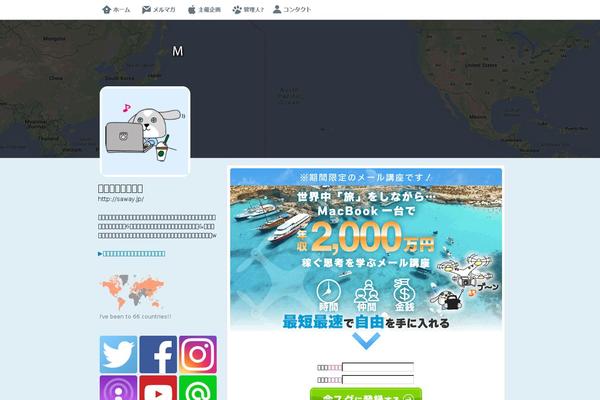Follow the http://saway.jp/ link
600x400 pixels.
pos(121,199)
